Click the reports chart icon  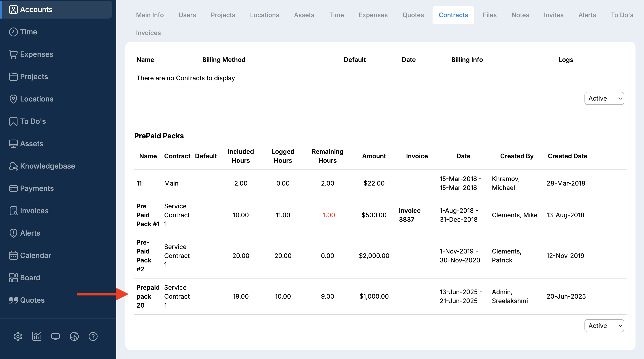point(36,336)
